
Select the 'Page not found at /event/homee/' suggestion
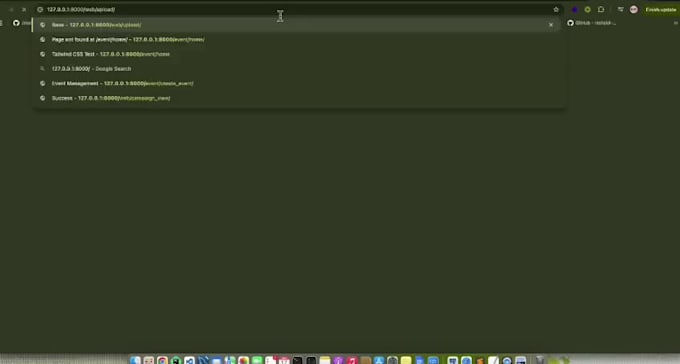pos(299,39)
